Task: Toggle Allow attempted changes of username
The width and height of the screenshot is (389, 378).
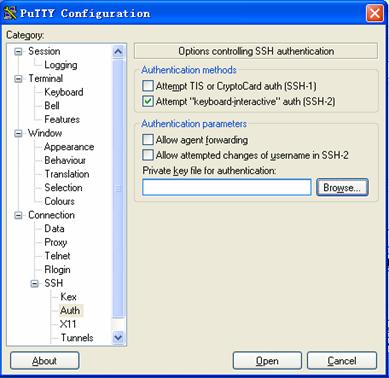Action: click(x=148, y=155)
